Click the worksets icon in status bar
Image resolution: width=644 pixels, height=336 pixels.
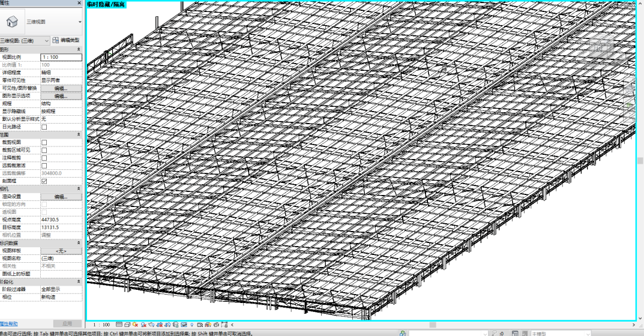[x=403, y=333]
